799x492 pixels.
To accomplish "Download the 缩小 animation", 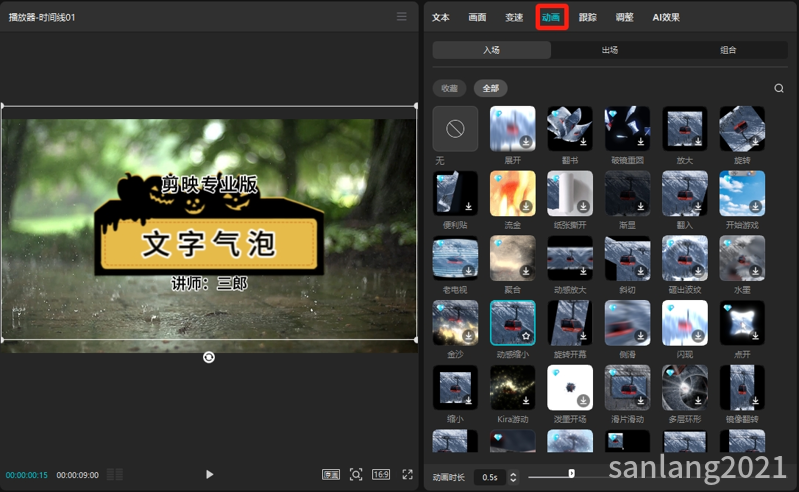I will (468, 401).
